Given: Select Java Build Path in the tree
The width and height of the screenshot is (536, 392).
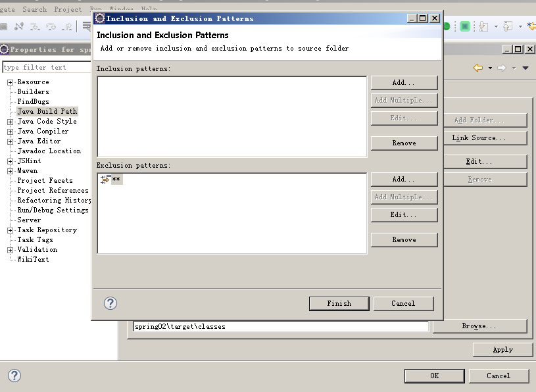Looking at the screenshot, I should (x=47, y=111).
